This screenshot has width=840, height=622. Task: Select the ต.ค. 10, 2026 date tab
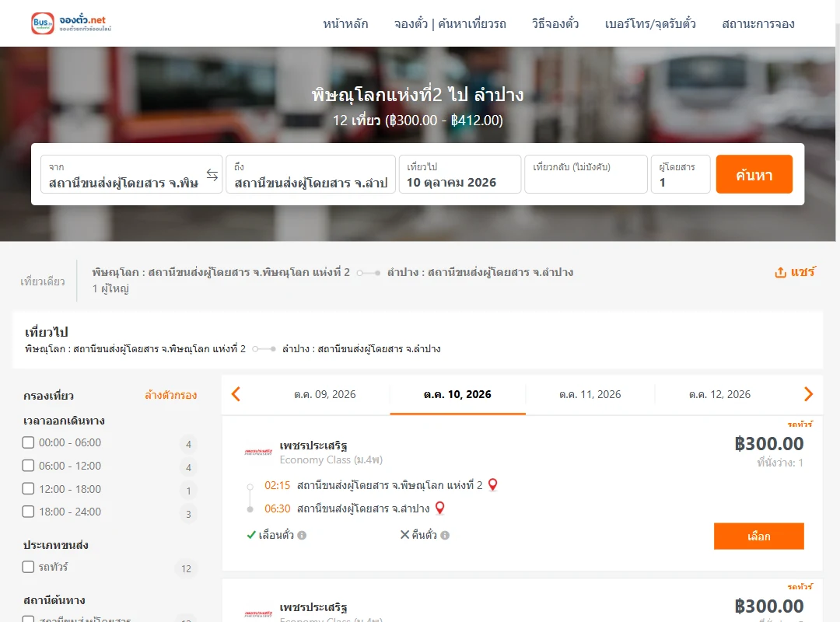tap(457, 394)
